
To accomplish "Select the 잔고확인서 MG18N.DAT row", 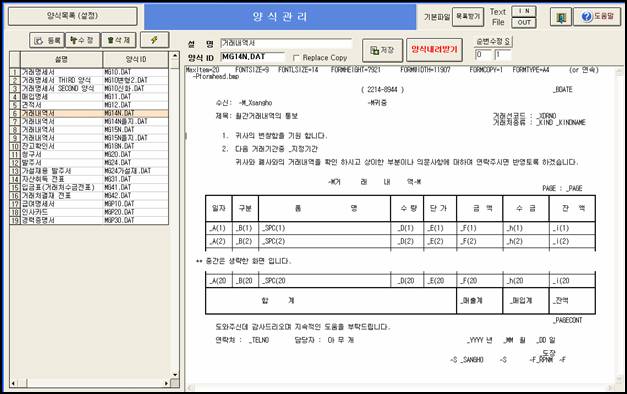I will pyautogui.click(x=89, y=146).
